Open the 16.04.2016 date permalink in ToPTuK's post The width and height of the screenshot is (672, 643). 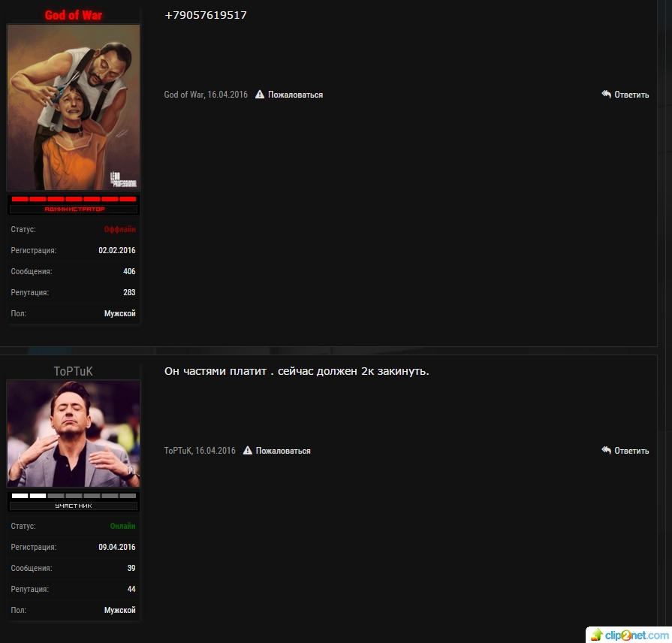click(x=215, y=451)
